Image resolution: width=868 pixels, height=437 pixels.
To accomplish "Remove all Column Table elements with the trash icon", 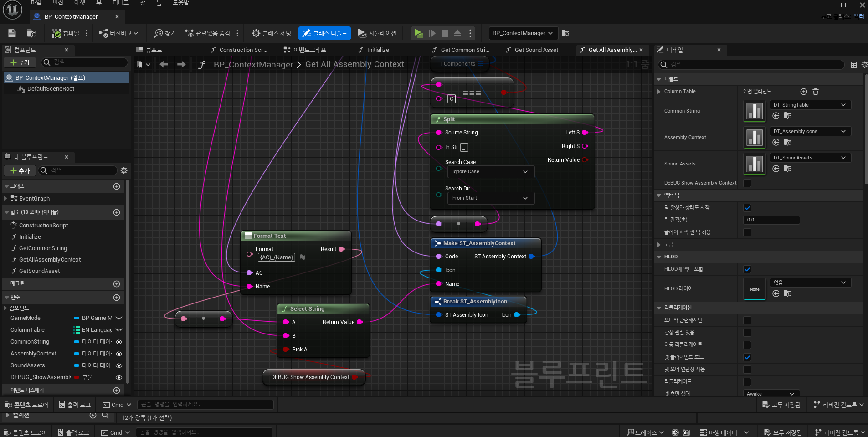I will point(816,92).
